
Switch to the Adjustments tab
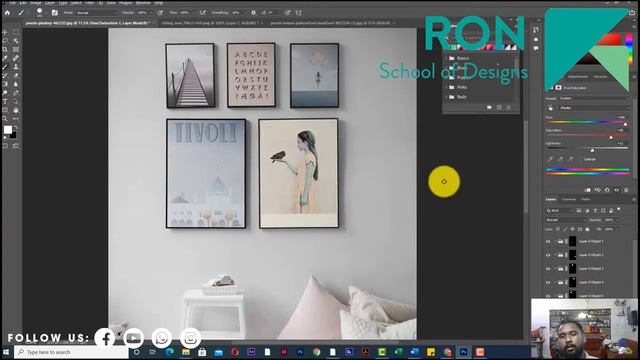[578, 77]
